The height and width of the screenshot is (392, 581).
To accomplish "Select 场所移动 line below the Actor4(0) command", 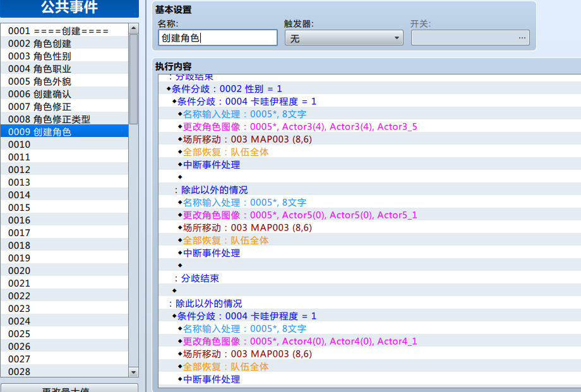I will pos(370,354).
